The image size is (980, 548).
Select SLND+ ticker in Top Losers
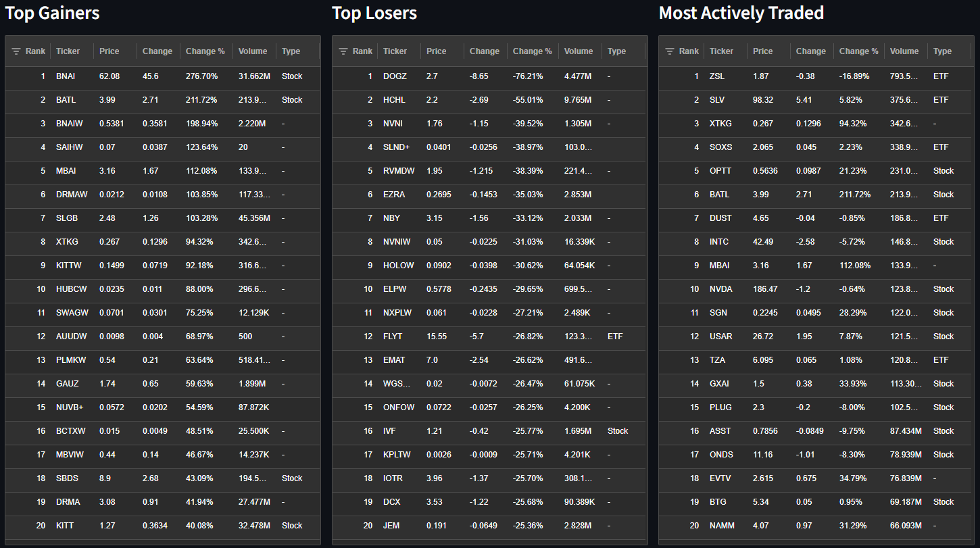click(x=396, y=147)
